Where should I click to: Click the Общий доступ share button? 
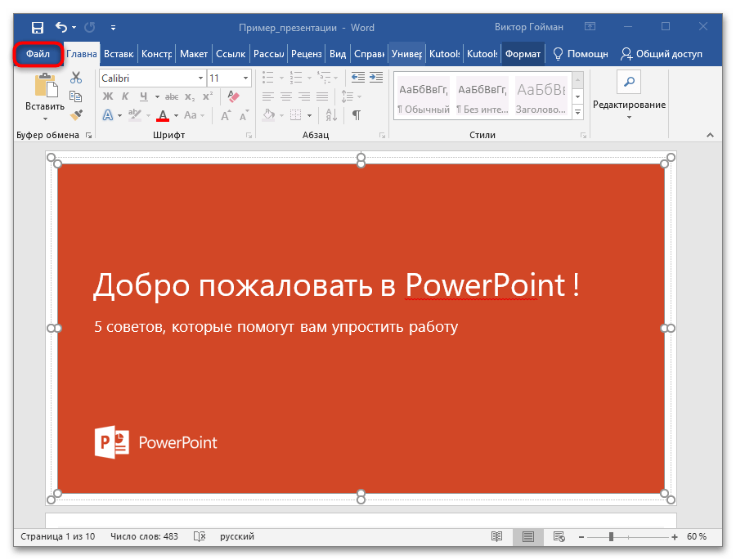[x=661, y=55]
